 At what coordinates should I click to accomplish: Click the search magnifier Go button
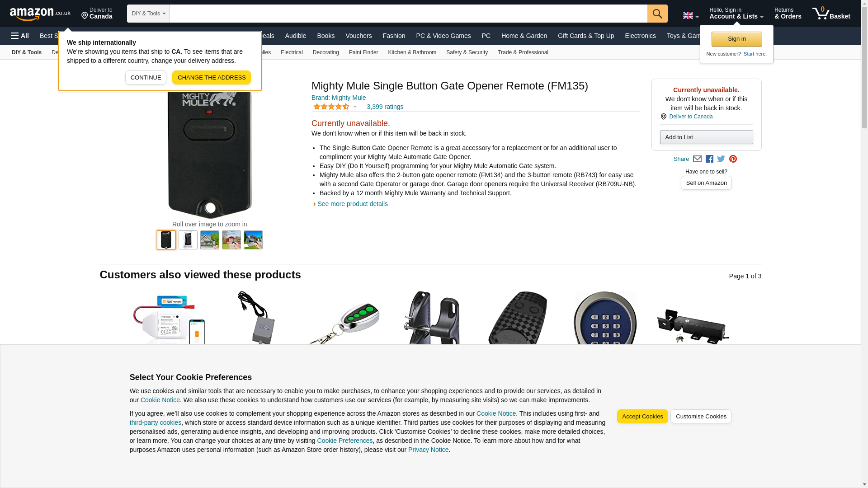coord(657,14)
